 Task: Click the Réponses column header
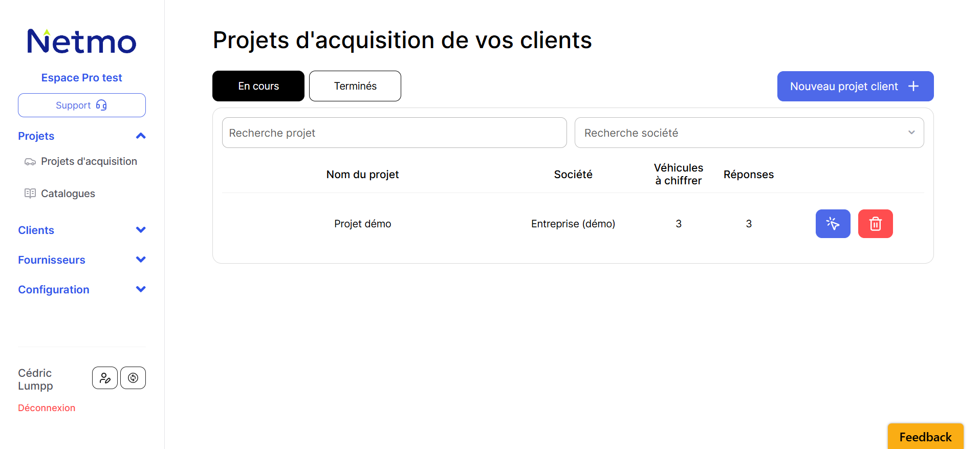click(x=749, y=175)
